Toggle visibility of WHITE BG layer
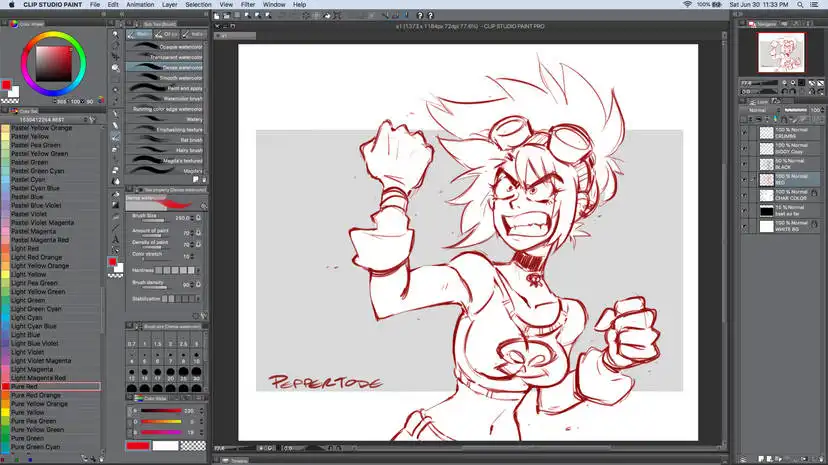The height and width of the screenshot is (465, 828). click(745, 226)
